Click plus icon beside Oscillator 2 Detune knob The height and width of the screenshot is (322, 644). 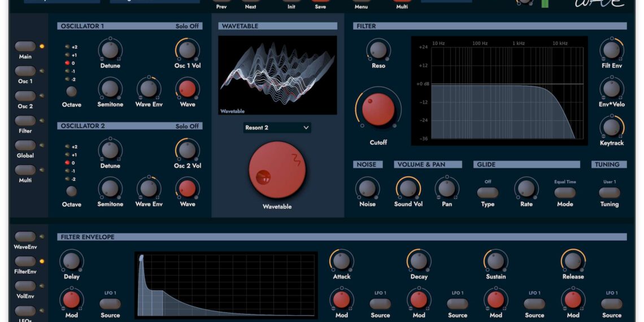119,159
